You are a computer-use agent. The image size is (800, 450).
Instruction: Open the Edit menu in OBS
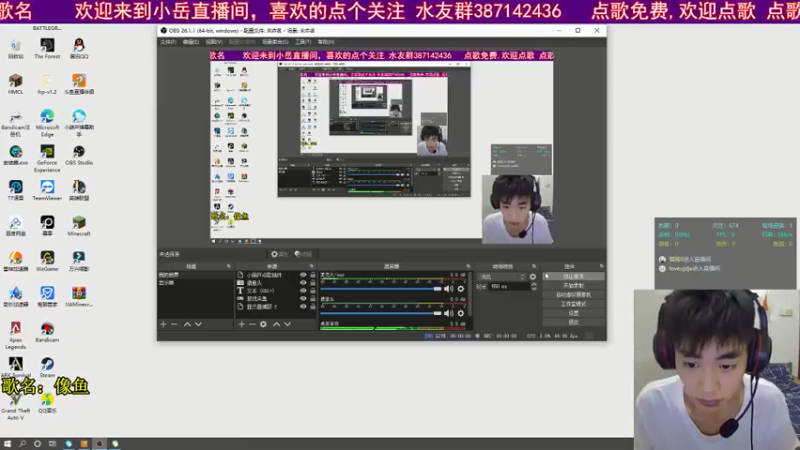[191, 42]
